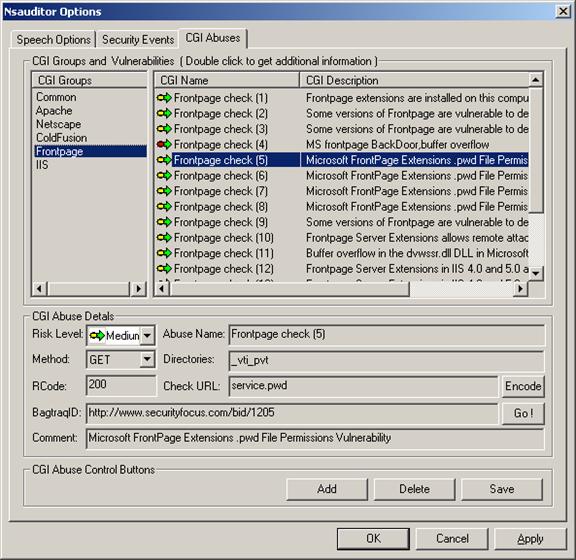The height and width of the screenshot is (560, 576).
Task: Switch to the Speech Options tab
Action: pos(54,39)
